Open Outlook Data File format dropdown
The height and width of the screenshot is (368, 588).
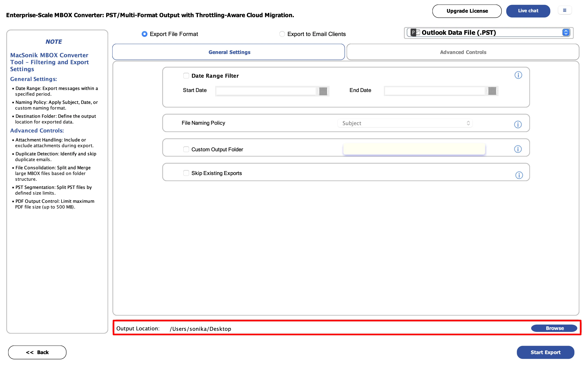489,33
